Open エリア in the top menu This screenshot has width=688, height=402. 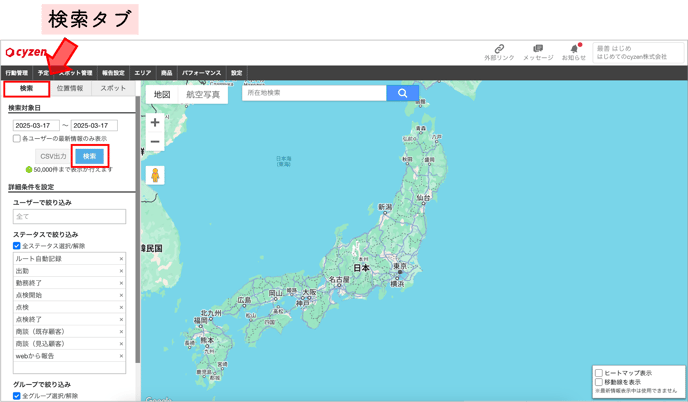click(x=143, y=73)
